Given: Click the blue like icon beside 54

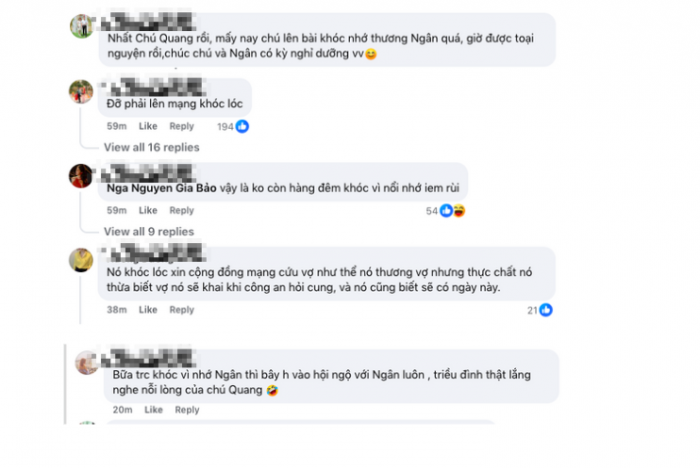Looking at the screenshot, I should [446, 210].
